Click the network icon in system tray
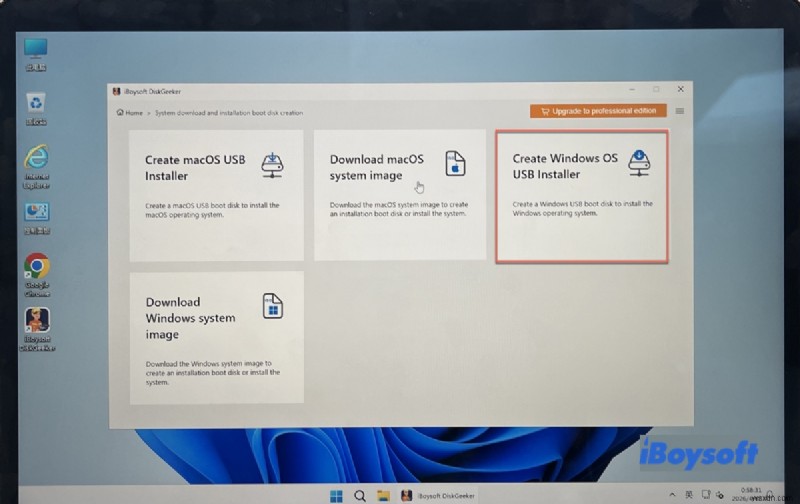 point(706,495)
